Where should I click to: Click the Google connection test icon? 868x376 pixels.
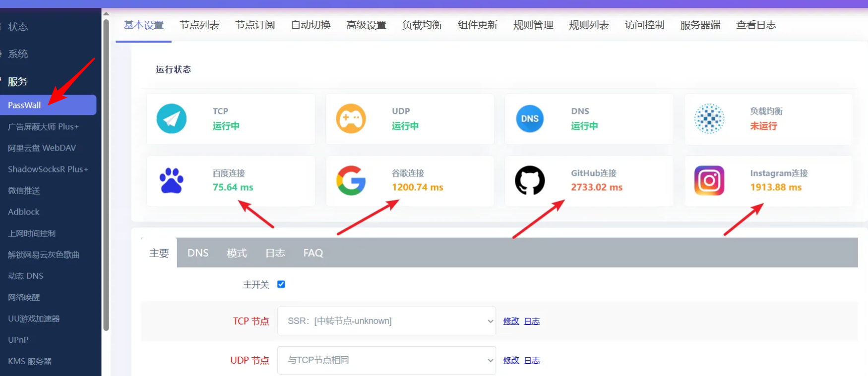click(x=351, y=181)
